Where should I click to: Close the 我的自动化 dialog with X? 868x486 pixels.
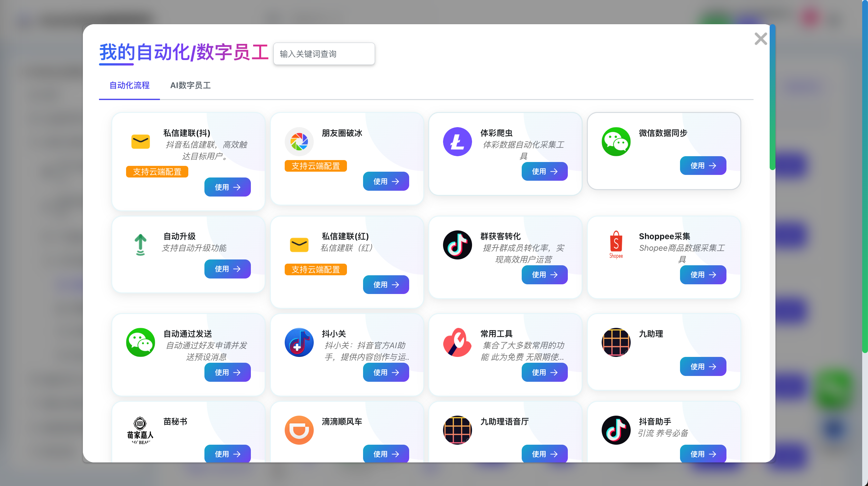coord(761,39)
